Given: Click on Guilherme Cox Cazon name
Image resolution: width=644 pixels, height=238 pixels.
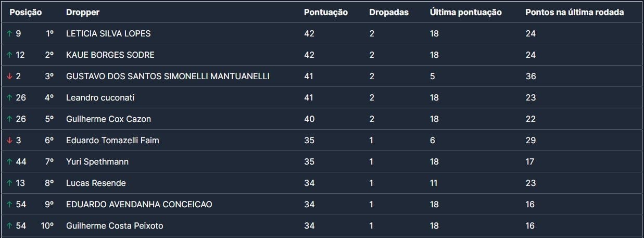Looking at the screenshot, I should point(108,119).
